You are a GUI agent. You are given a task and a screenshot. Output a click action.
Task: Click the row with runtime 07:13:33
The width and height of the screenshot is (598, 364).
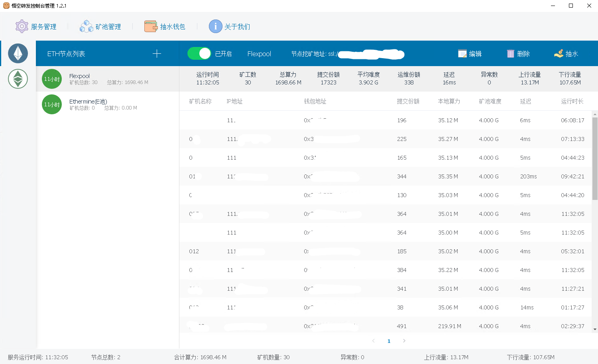386,139
